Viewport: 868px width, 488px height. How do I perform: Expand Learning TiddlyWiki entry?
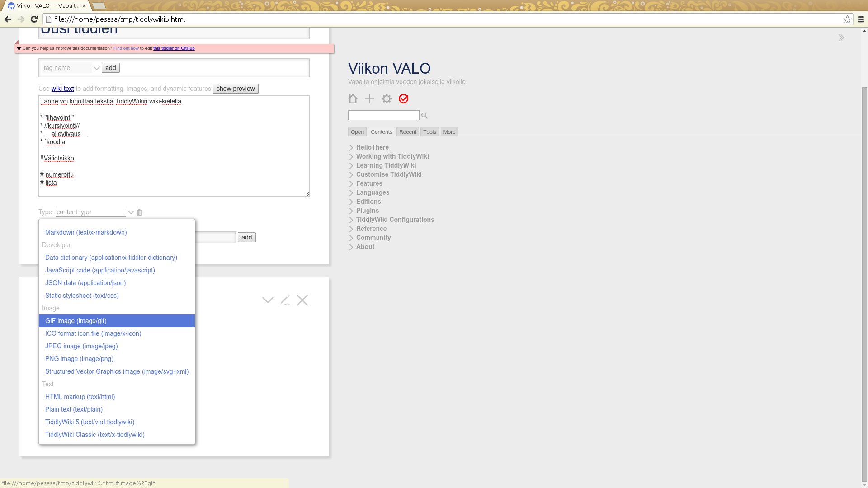click(x=351, y=165)
